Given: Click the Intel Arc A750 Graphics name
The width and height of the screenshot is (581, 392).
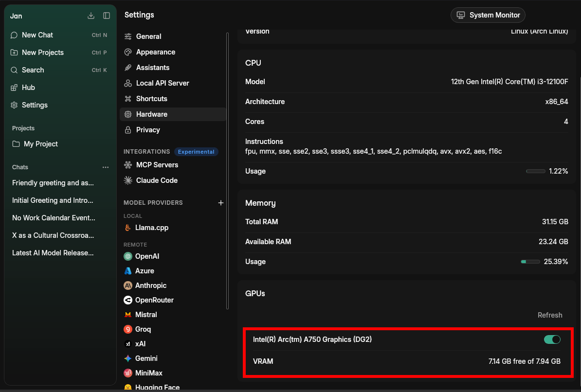Looking at the screenshot, I should point(312,339).
